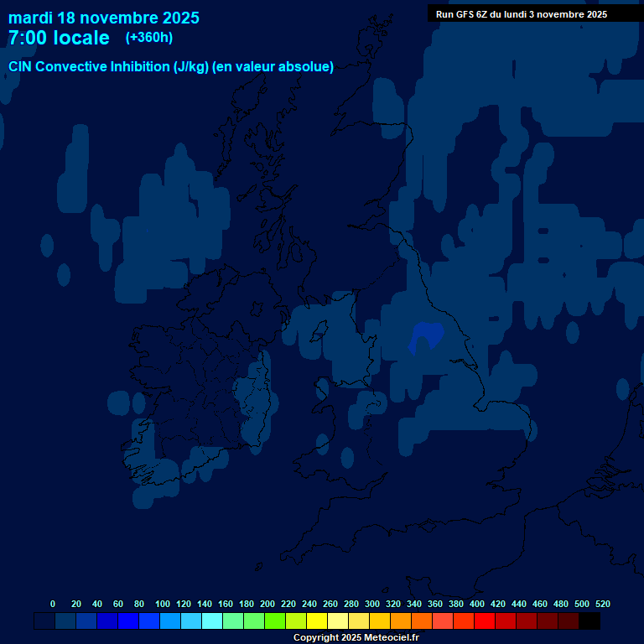Click the brighter blue CIN patch over northern England
Screen dimensions: 644x644
pyautogui.click(x=426, y=336)
